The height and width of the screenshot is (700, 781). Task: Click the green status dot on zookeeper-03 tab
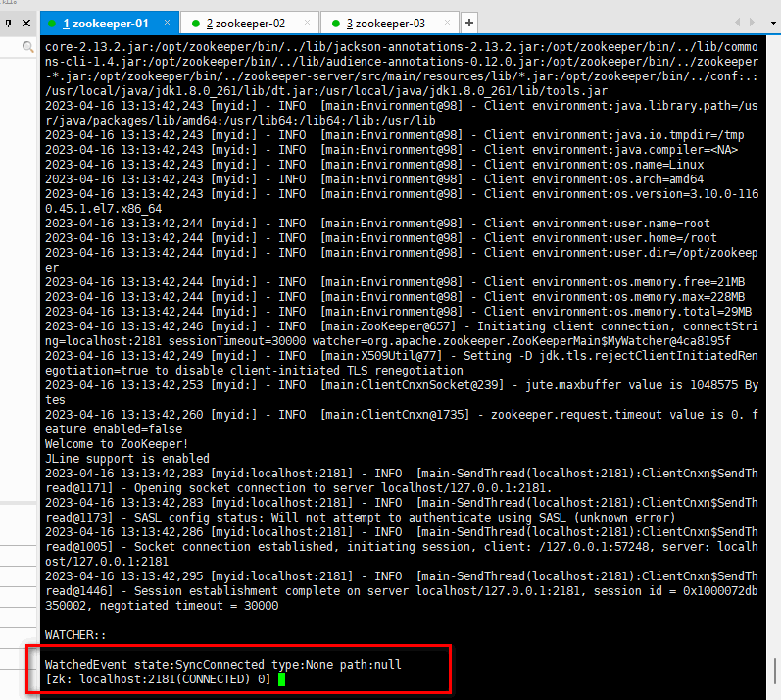coord(336,24)
